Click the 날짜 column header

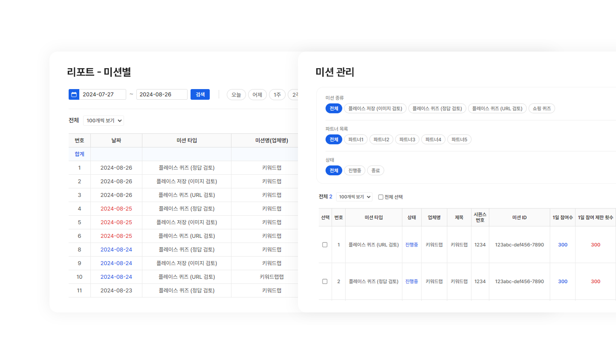[x=116, y=140]
